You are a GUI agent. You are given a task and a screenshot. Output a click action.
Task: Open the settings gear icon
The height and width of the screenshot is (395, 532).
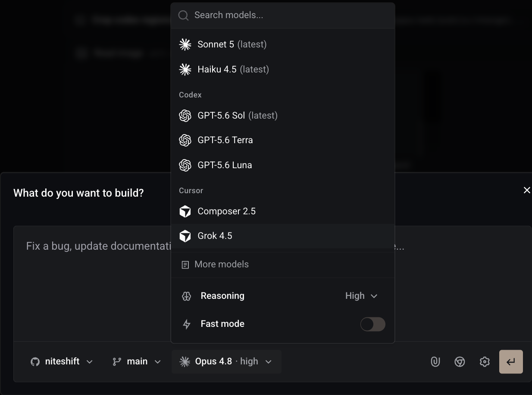tap(485, 361)
